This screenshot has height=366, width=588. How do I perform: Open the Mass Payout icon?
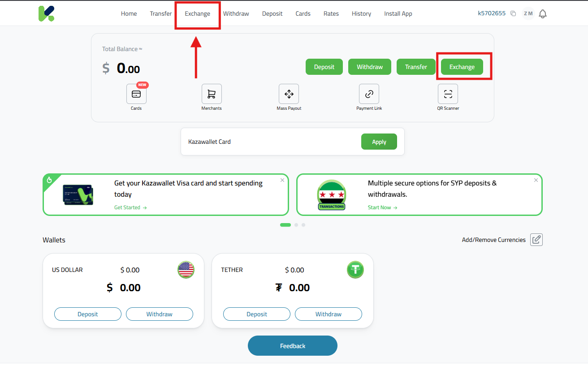pos(289,94)
